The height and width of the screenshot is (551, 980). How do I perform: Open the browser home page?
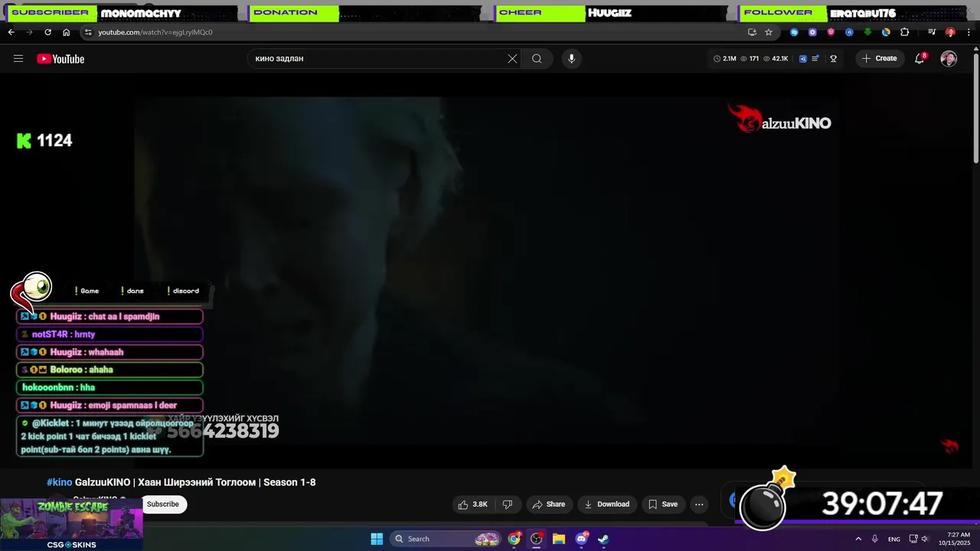tap(66, 32)
